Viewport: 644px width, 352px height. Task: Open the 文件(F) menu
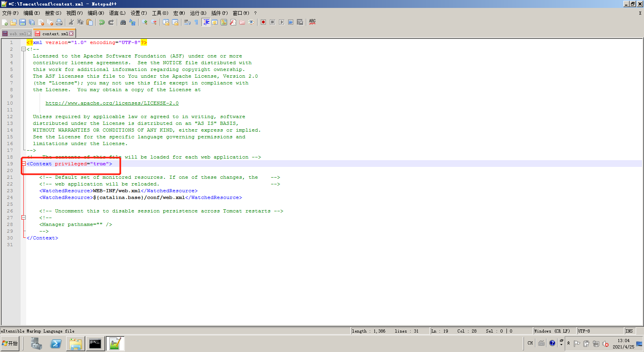10,13
